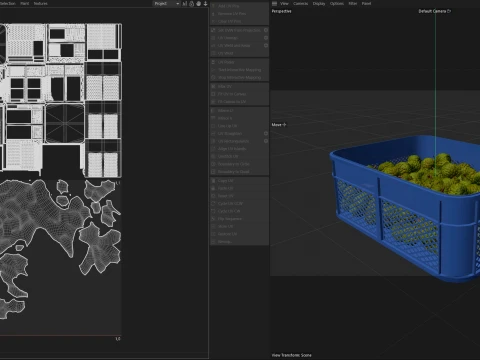The height and width of the screenshot is (360, 480).
Task: Run the UV Unwrap command
Action: coord(237,38)
